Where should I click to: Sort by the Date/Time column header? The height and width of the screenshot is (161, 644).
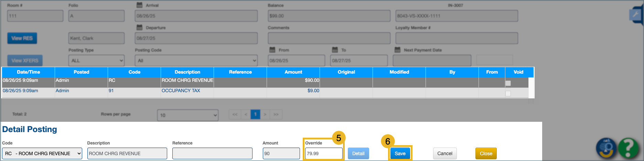[x=28, y=72]
